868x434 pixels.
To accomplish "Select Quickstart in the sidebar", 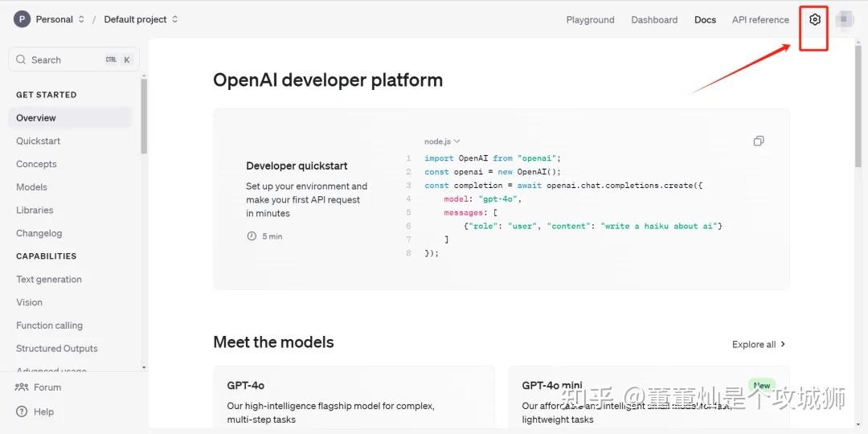I will [x=39, y=141].
